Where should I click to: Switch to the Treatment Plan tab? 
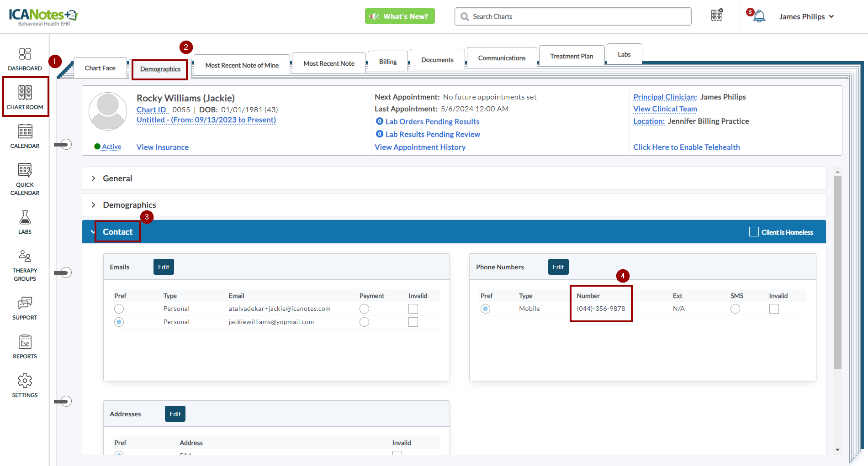pos(572,56)
